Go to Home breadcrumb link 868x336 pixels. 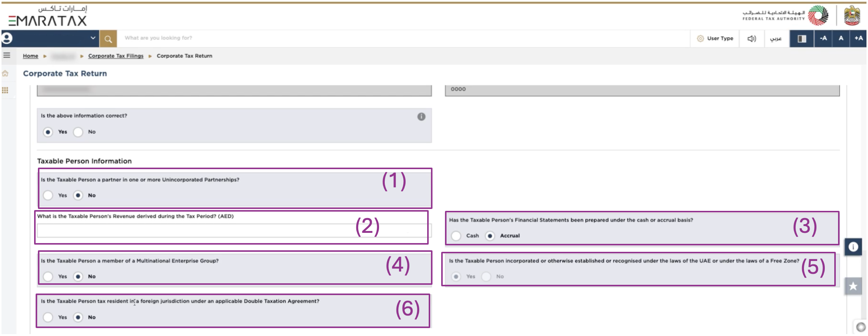point(30,56)
